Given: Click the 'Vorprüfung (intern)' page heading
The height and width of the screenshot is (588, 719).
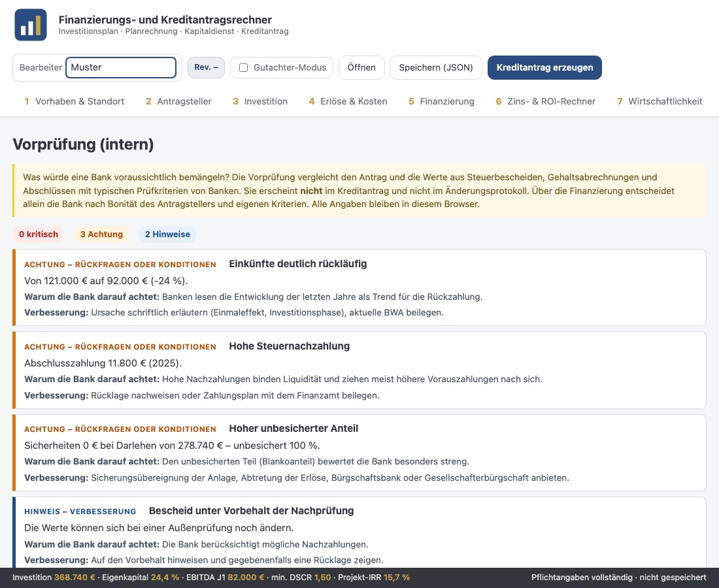Looking at the screenshot, I should (83, 144).
